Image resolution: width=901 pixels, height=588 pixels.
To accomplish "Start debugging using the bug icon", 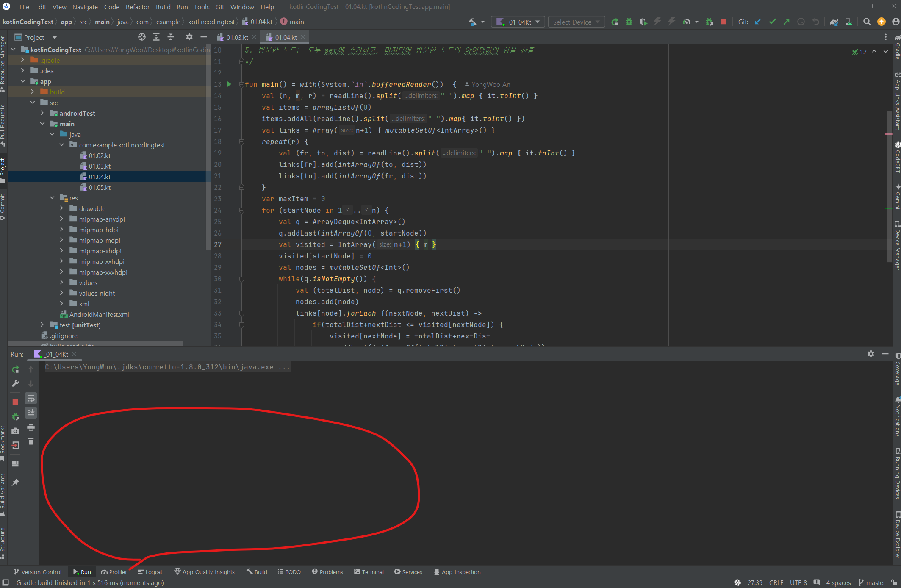I will pos(629,22).
